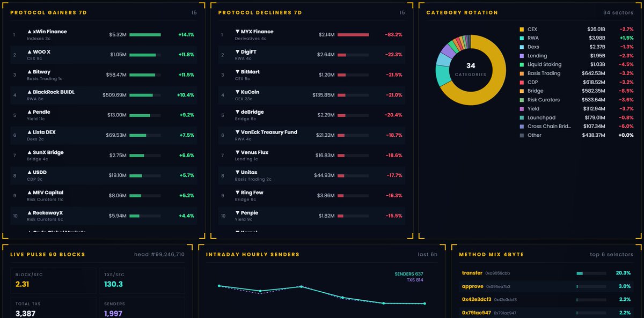
Task: Click the Other category gray swatch
Action: [521, 135]
